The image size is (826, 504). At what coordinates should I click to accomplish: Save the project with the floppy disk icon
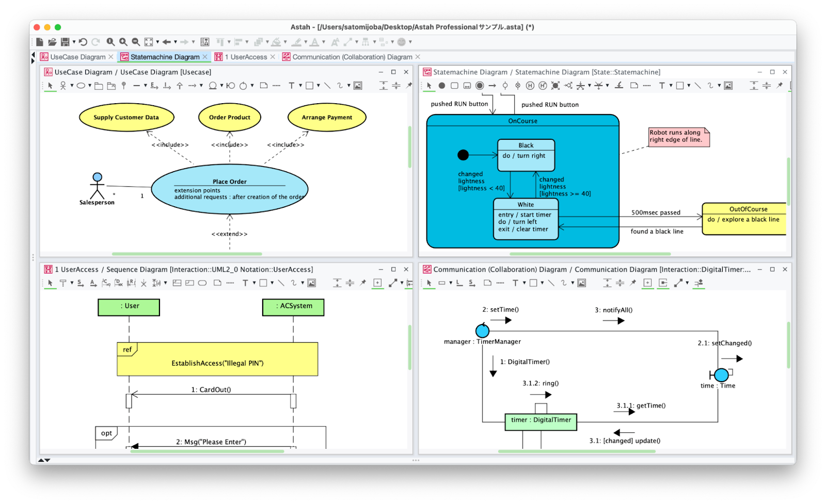65,42
